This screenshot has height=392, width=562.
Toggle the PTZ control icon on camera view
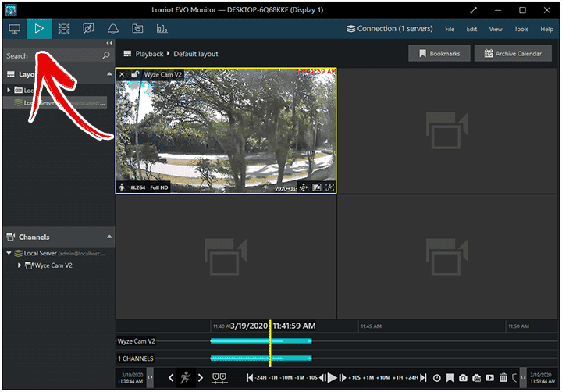(x=304, y=187)
